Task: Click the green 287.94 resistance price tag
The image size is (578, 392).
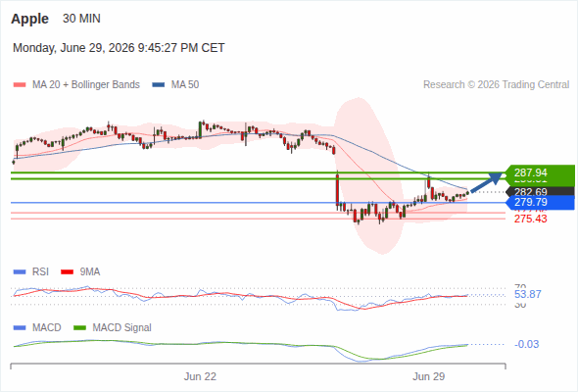Action: tap(540, 172)
